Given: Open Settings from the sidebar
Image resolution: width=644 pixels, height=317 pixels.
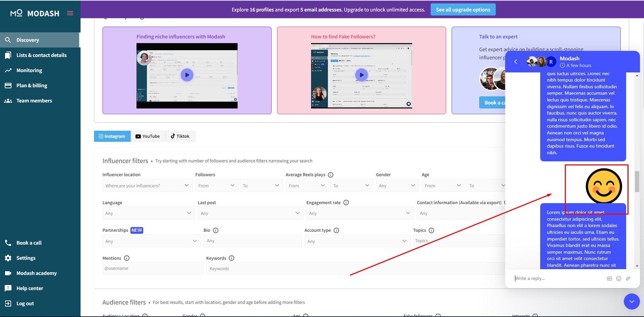Looking at the screenshot, I should [x=40, y=258].
